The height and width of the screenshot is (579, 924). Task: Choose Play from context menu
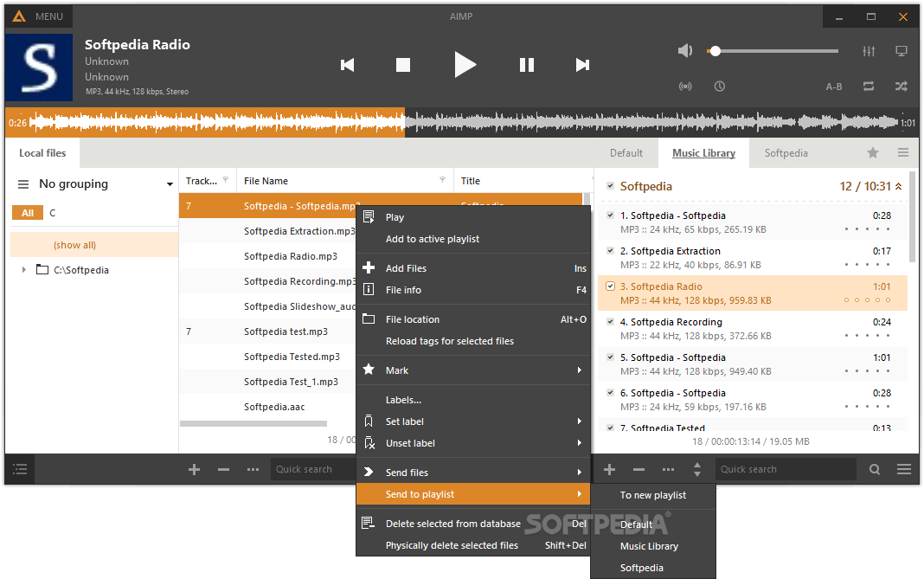(473, 217)
